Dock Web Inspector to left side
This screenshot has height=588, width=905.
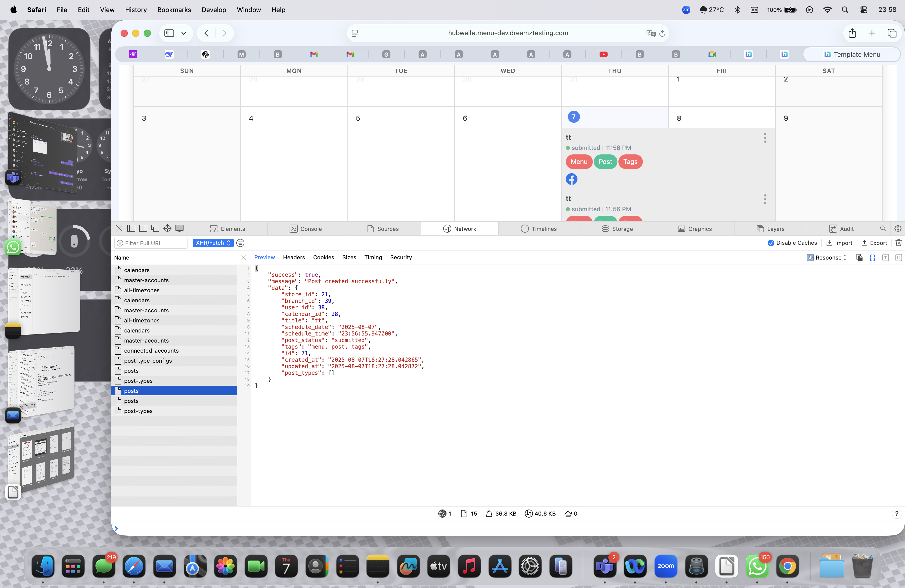131,229
